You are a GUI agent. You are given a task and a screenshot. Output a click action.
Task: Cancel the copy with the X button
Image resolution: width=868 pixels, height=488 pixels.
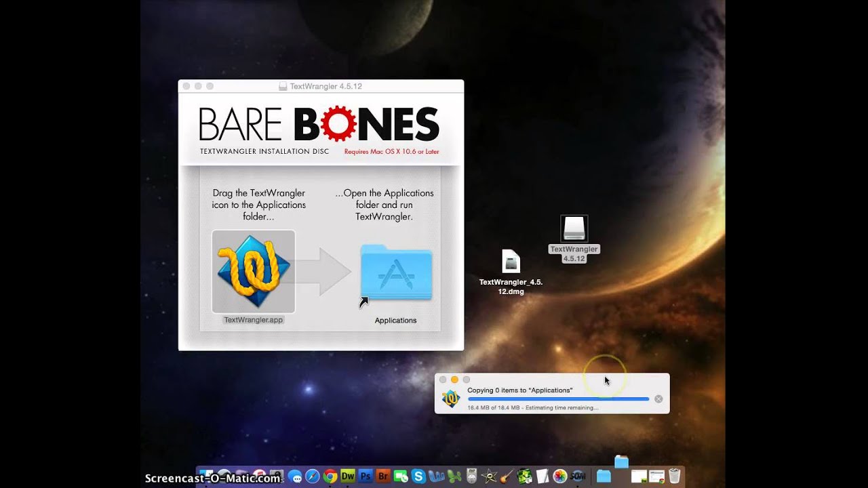point(658,399)
